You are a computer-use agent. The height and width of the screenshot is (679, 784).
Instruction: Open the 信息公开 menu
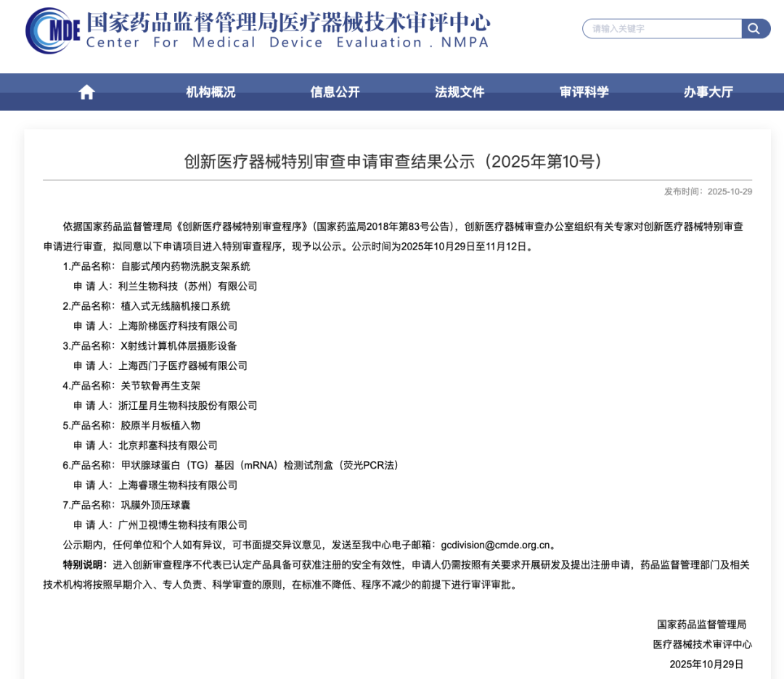332,91
